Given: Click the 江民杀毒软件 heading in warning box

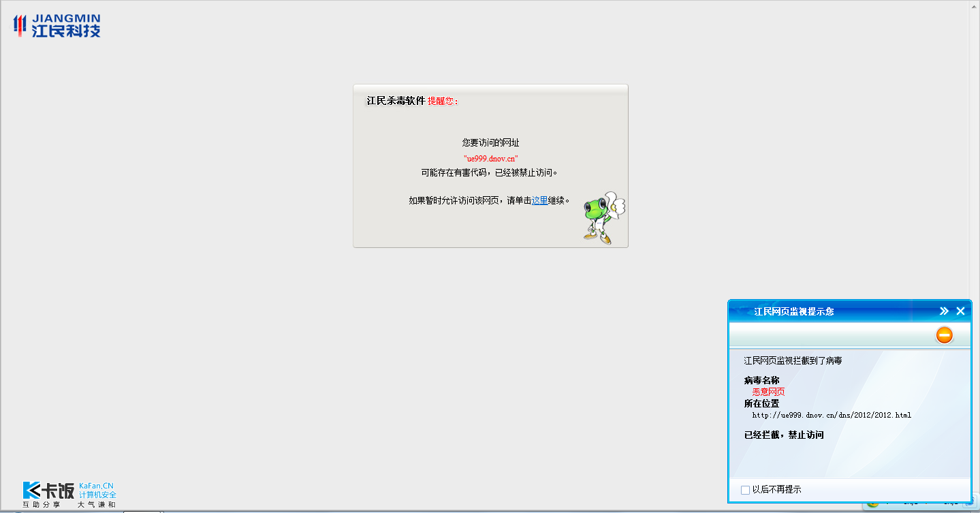Looking at the screenshot, I should 396,101.
